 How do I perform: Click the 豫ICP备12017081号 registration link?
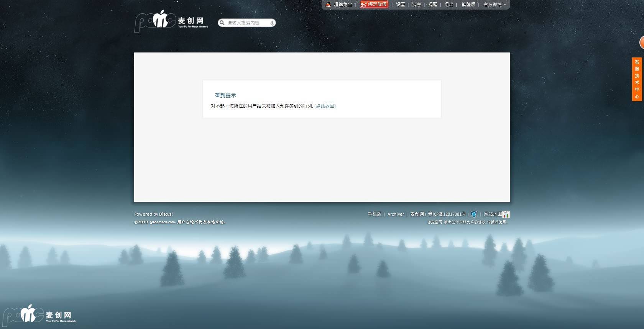(447, 214)
